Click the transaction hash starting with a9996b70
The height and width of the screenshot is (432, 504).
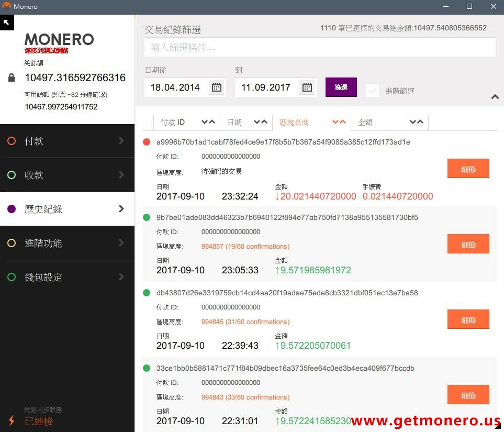coord(283,142)
